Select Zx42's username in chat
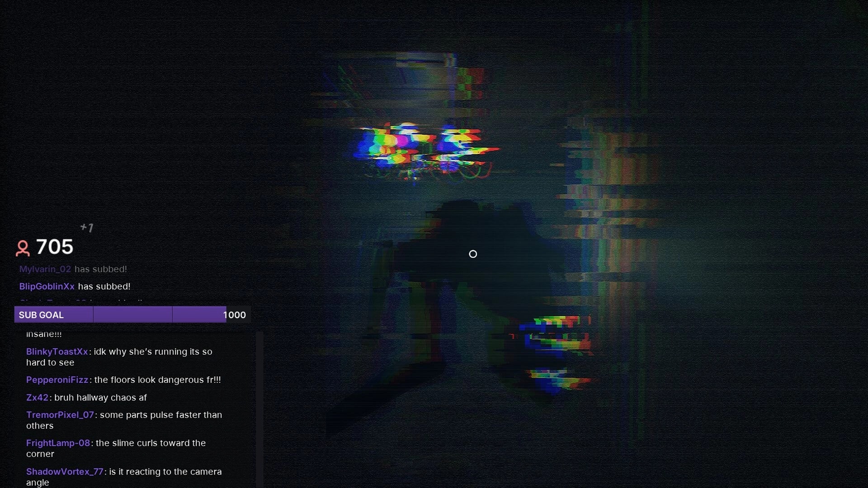The width and height of the screenshot is (868, 488). [38, 398]
